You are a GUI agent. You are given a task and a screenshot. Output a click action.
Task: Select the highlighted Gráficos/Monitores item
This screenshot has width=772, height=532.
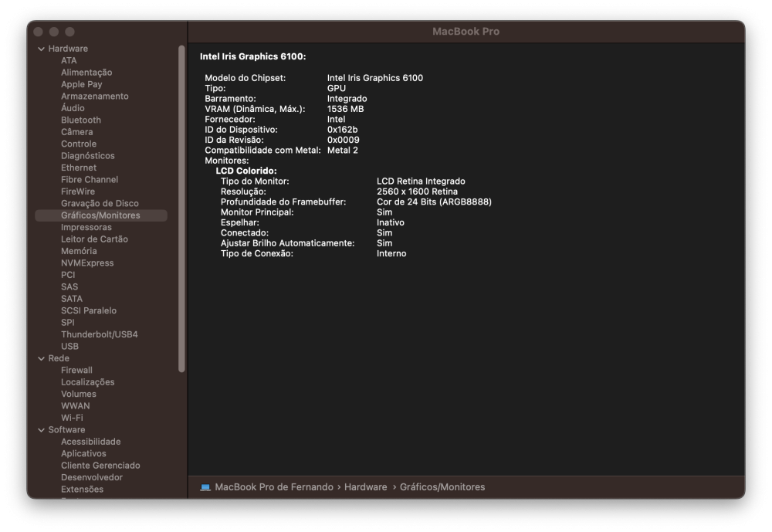[101, 215]
